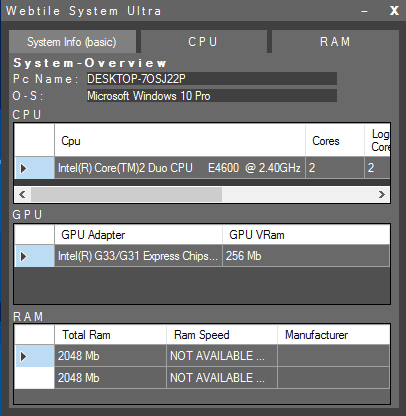Sort by the GPU Adapter column header
This screenshot has height=416, width=406.
click(x=138, y=235)
